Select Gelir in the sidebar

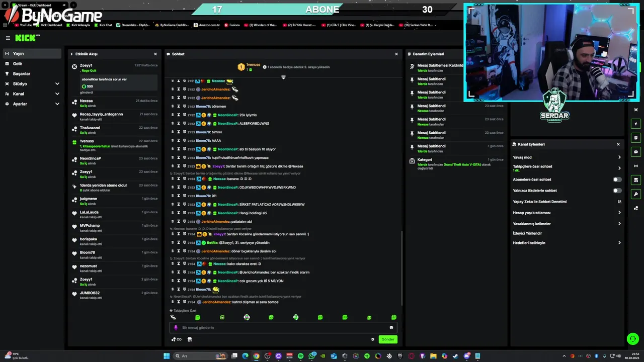(x=33, y=64)
